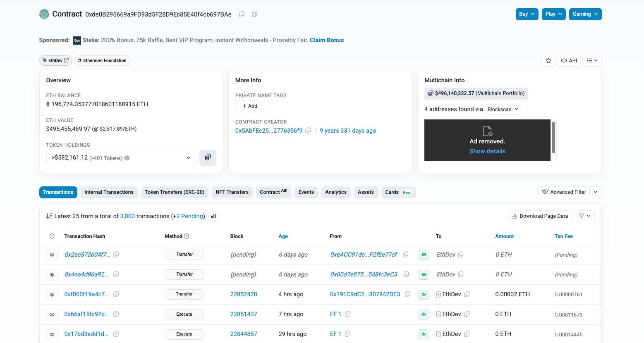Open the API options button

coord(569,61)
